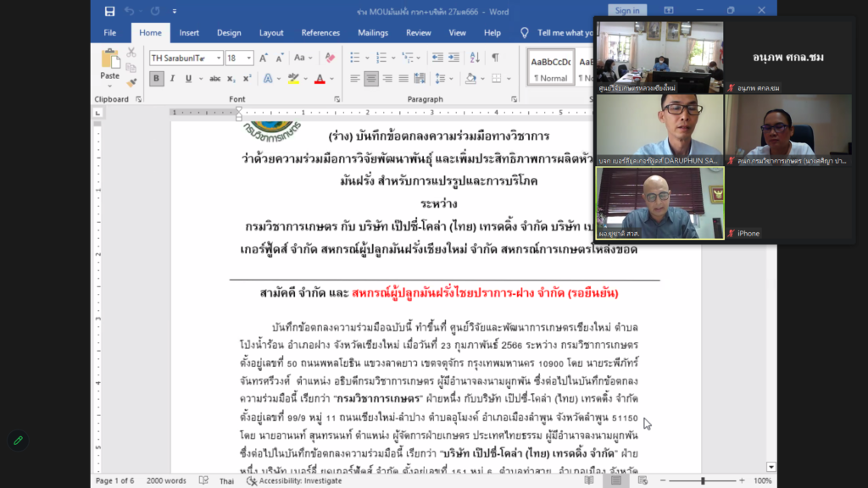Apply Thai Distributed alignment
The width and height of the screenshot is (868, 488).
coord(420,79)
